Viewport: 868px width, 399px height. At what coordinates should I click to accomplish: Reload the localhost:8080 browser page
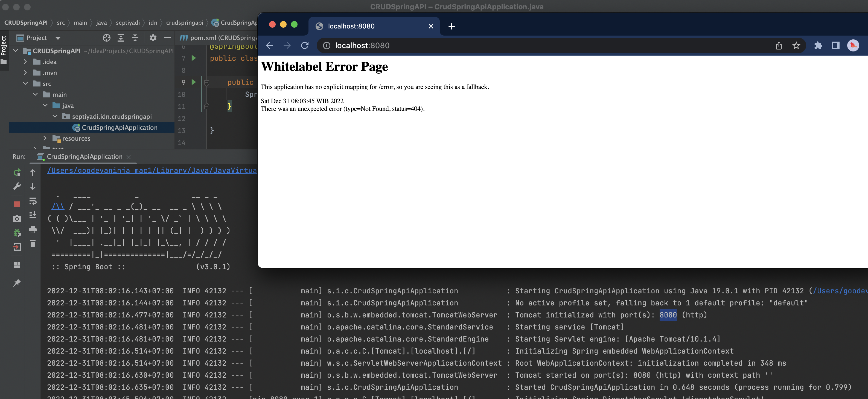pyautogui.click(x=305, y=45)
